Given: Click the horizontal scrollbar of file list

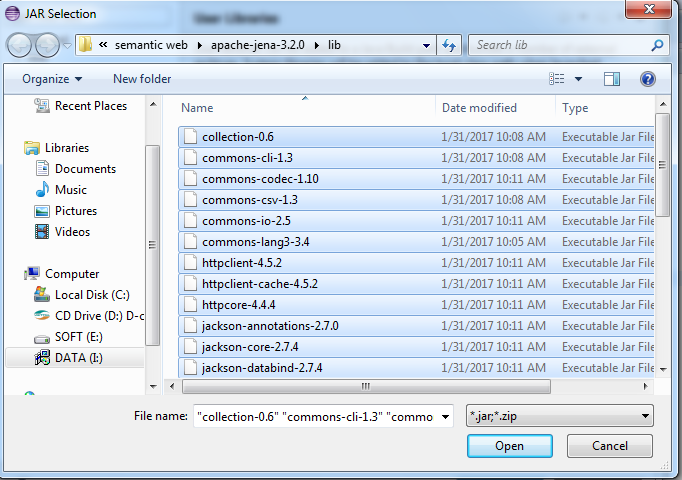Looking at the screenshot, I should coord(366,386).
